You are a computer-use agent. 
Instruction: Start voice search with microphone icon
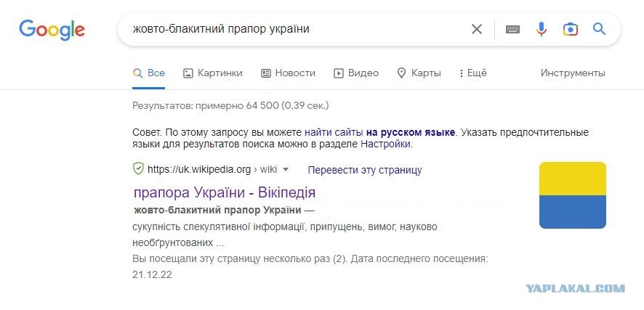[x=542, y=29]
